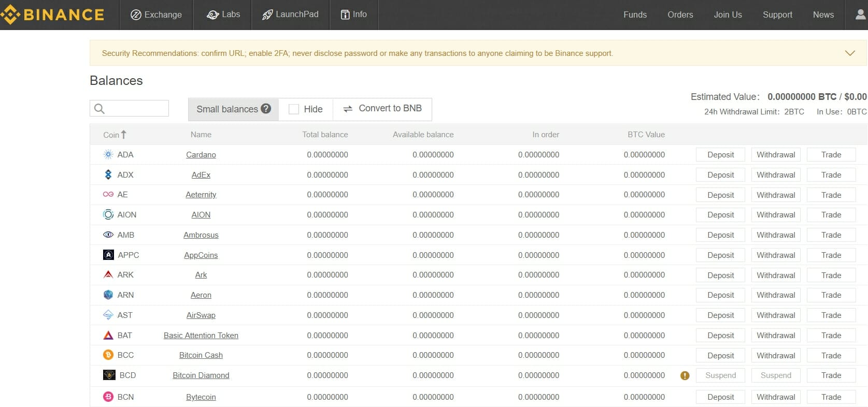This screenshot has height=407, width=868.
Task: Click the AMB eye coin icon
Action: tap(108, 235)
